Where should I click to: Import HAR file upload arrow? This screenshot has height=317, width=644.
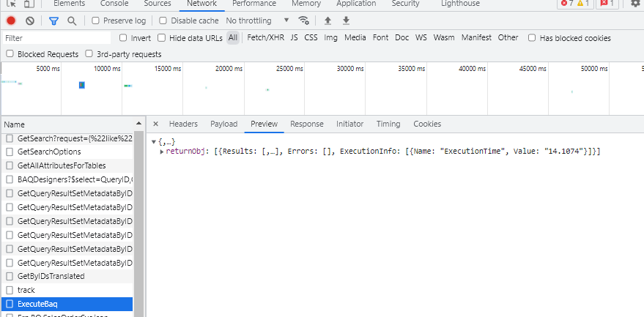pos(327,20)
